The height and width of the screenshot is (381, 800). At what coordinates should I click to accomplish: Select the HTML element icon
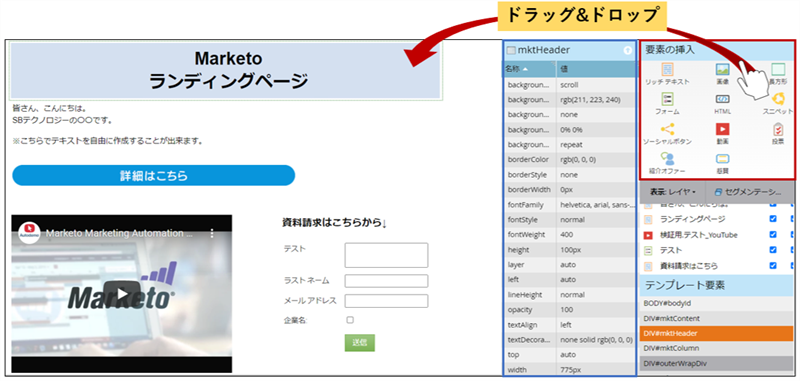722,99
